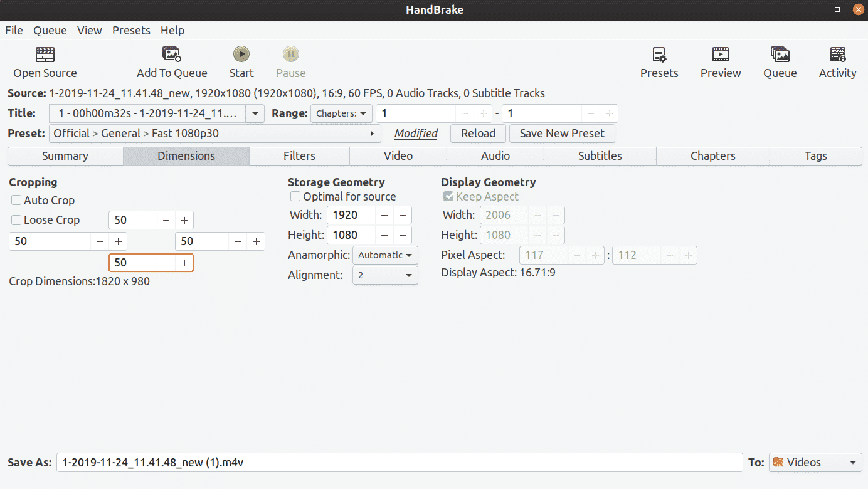Viewport: 868px width, 489px height.
Task: Click Display Aspect 16.71:9 text
Action: click(498, 273)
